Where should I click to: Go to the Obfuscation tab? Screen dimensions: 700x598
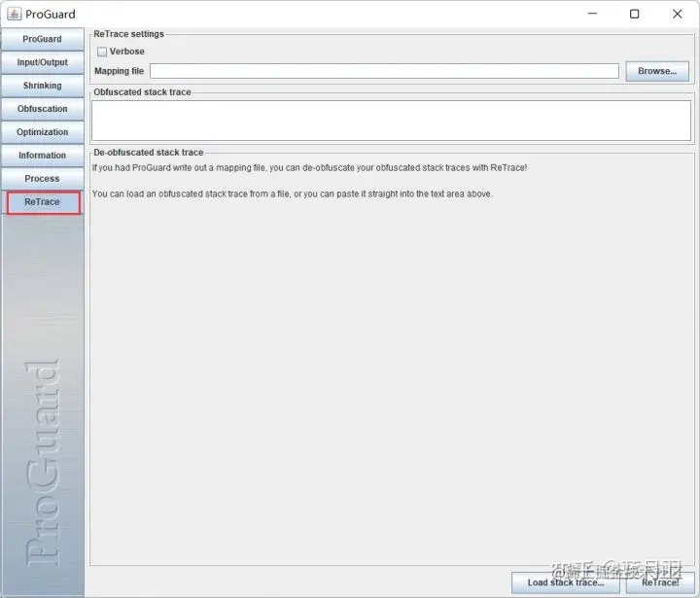[42, 109]
